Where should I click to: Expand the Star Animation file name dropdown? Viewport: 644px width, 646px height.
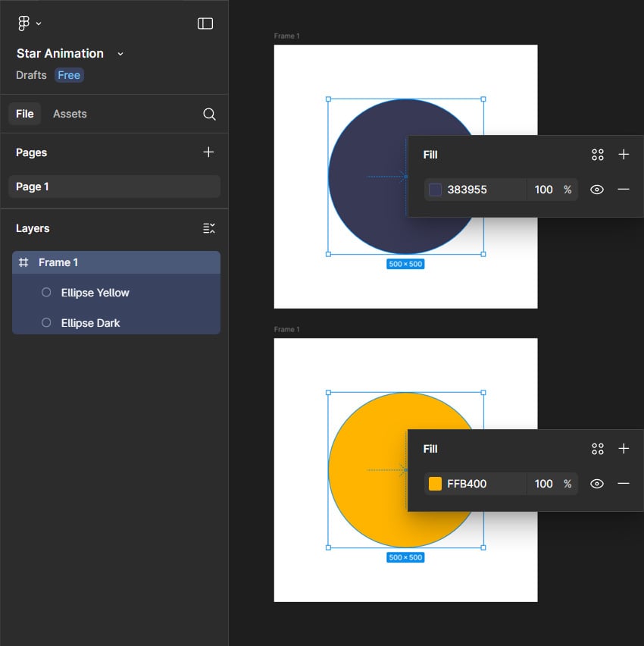(120, 54)
